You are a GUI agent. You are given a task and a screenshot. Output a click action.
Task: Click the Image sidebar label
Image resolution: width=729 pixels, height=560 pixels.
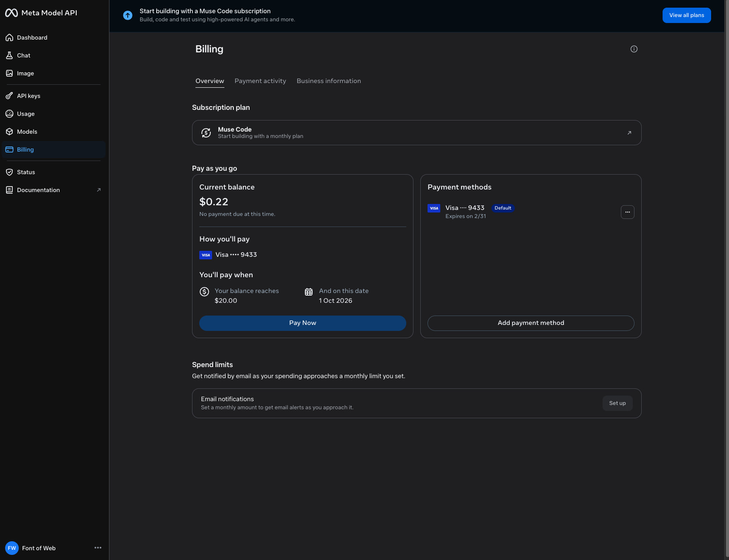(26, 73)
